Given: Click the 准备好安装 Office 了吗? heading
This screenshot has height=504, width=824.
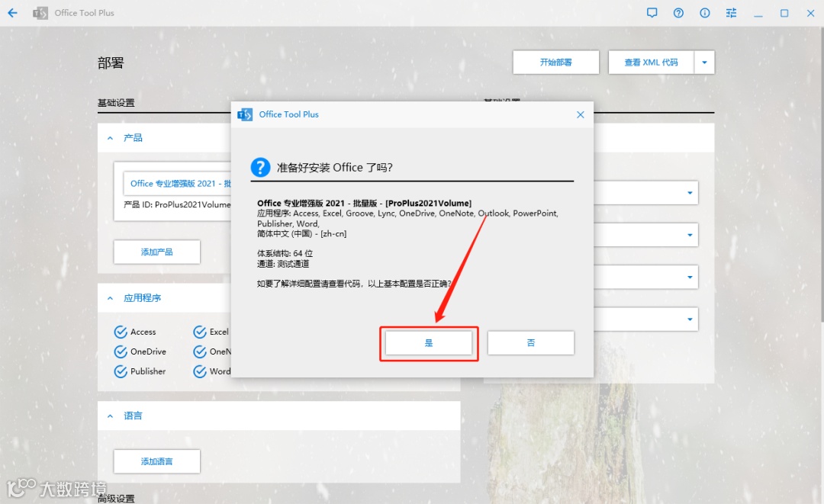Looking at the screenshot, I should point(335,168).
